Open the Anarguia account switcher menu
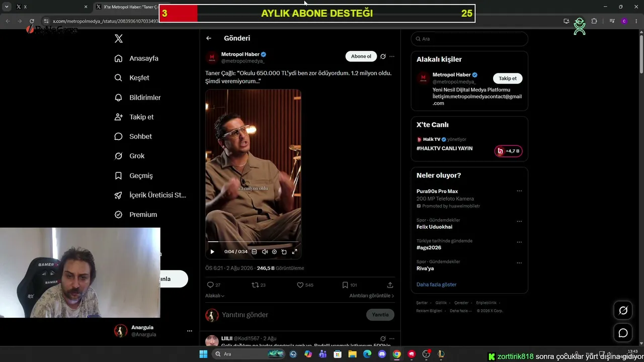 (x=153, y=331)
